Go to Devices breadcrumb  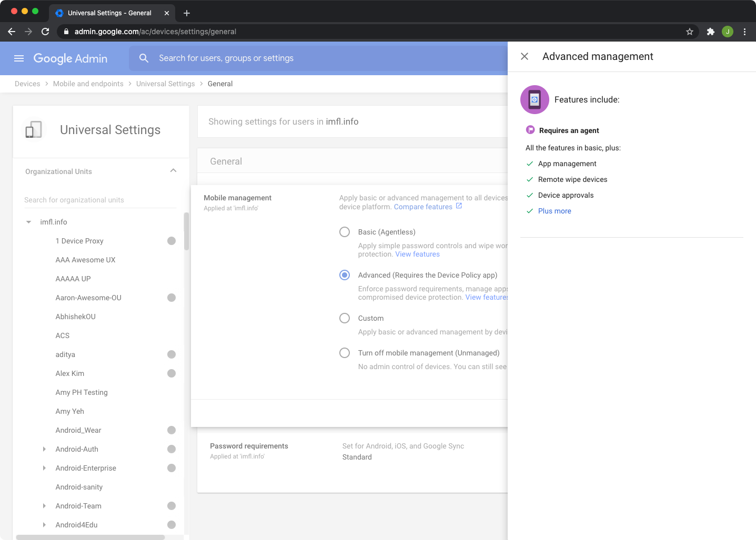click(27, 84)
